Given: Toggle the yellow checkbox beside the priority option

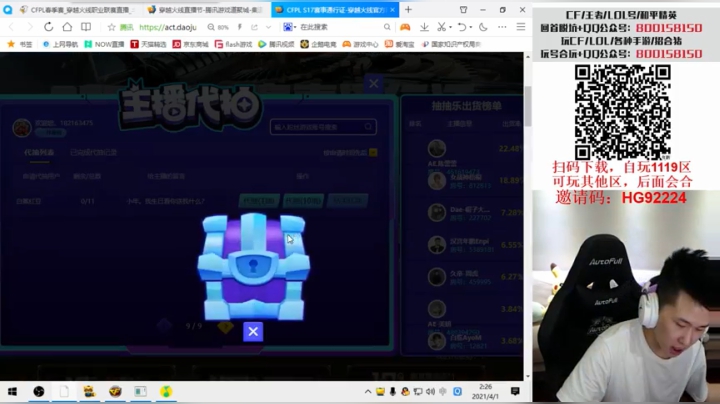Looking at the screenshot, I should pyautogui.click(x=373, y=152).
